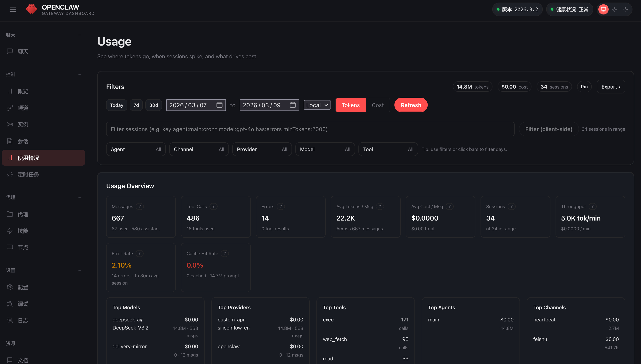Go to 会话 sidebar page
Viewport: 641px width, 364px height.
[x=23, y=141]
